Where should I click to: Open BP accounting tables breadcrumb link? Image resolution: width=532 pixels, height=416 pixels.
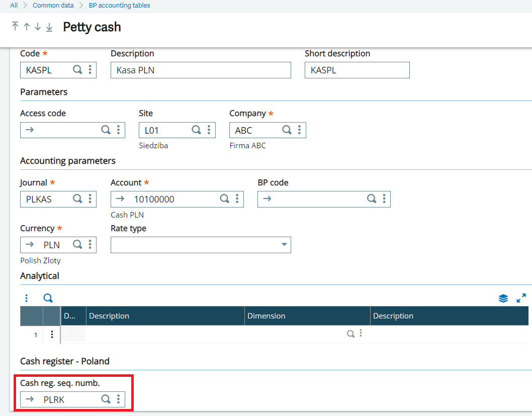pos(119,6)
